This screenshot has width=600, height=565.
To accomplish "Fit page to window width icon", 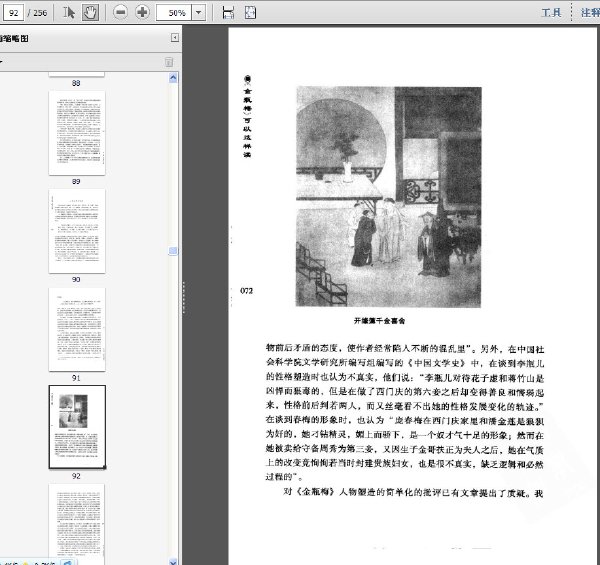I will point(228,13).
